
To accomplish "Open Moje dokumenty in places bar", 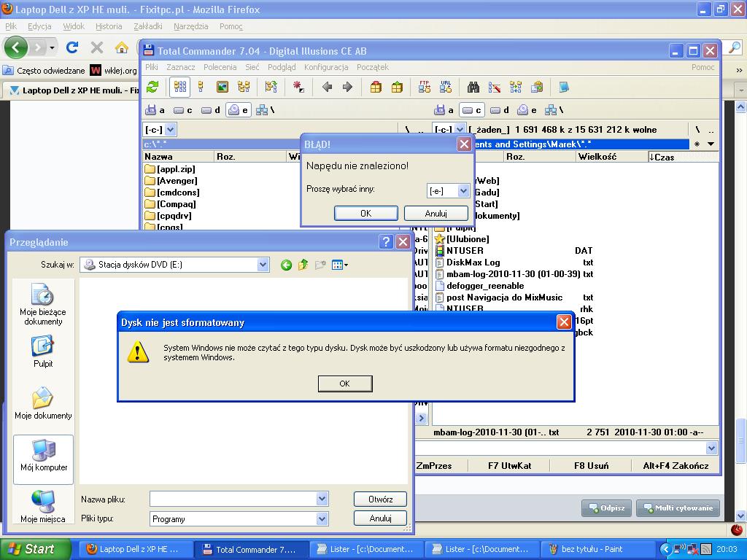I will coord(43,403).
